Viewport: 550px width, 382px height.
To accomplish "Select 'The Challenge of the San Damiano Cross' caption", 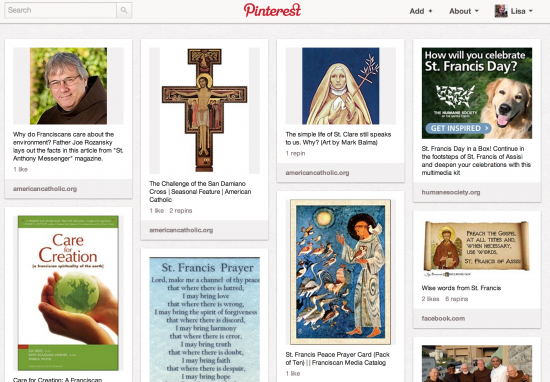I will pyautogui.click(x=200, y=192).
